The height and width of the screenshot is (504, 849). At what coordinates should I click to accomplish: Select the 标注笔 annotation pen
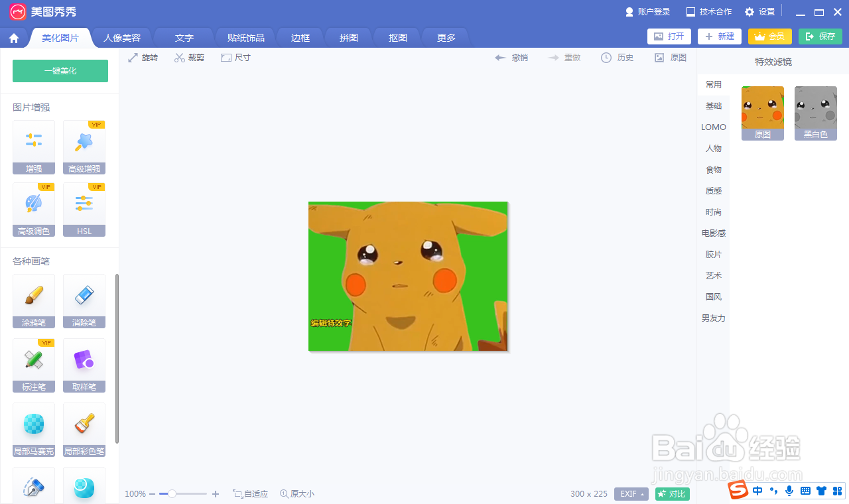[34, 365]
